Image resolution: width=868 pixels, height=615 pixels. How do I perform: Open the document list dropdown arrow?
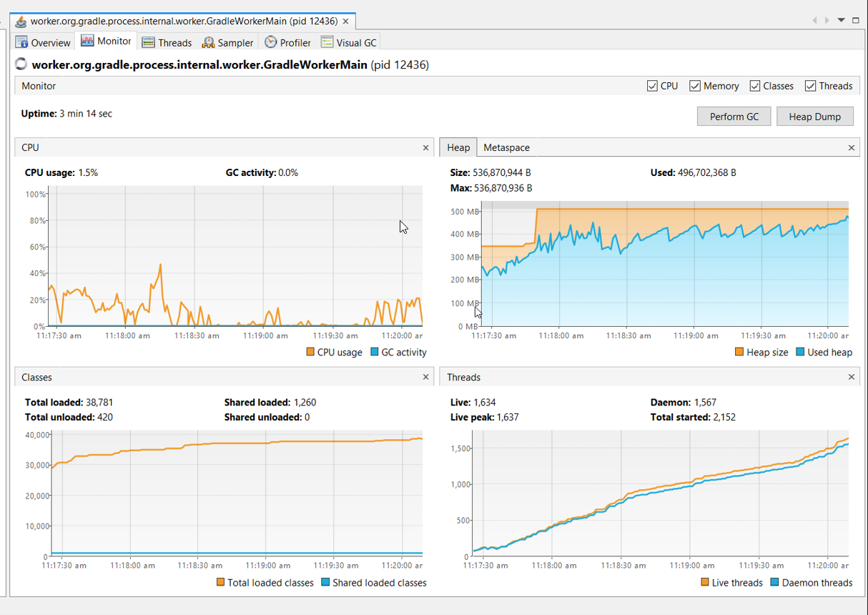coord(842,21)
